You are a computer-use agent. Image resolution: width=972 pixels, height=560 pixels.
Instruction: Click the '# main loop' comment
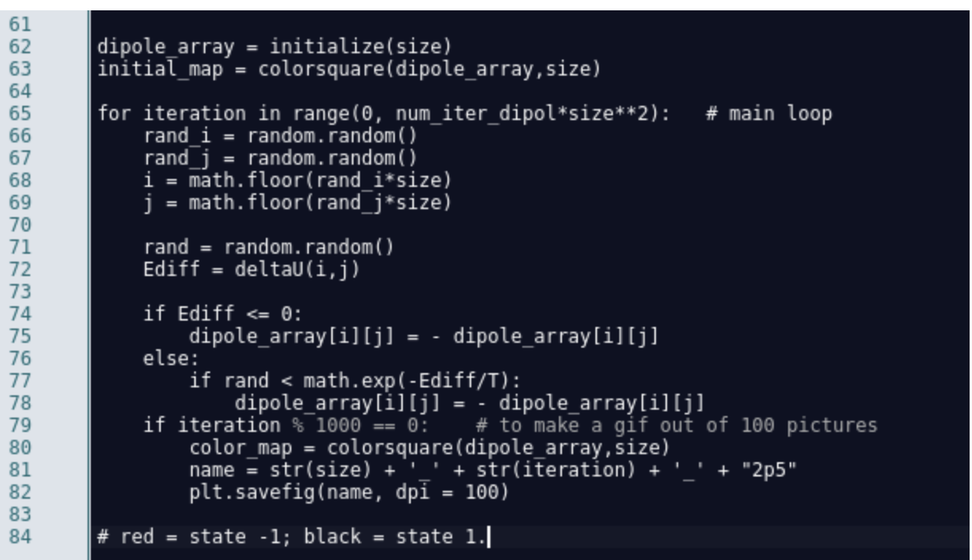click(768, 115)
